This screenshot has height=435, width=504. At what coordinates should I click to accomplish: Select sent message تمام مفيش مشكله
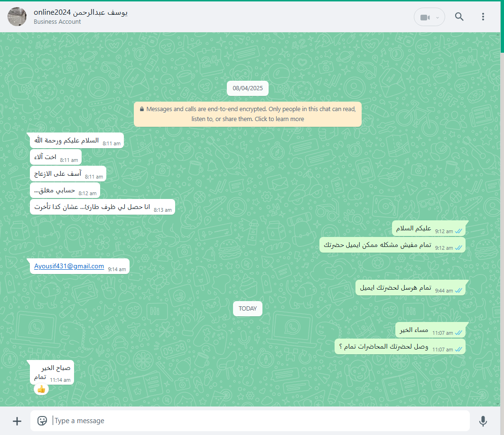pyautogui.click(x=392, y=245)
